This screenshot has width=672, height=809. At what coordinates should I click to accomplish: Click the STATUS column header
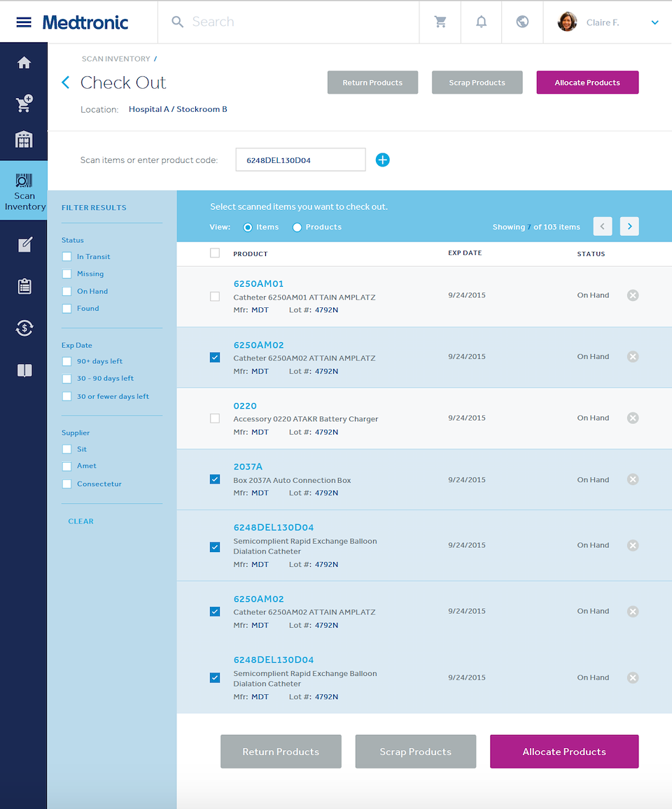(x=591, y=254)
